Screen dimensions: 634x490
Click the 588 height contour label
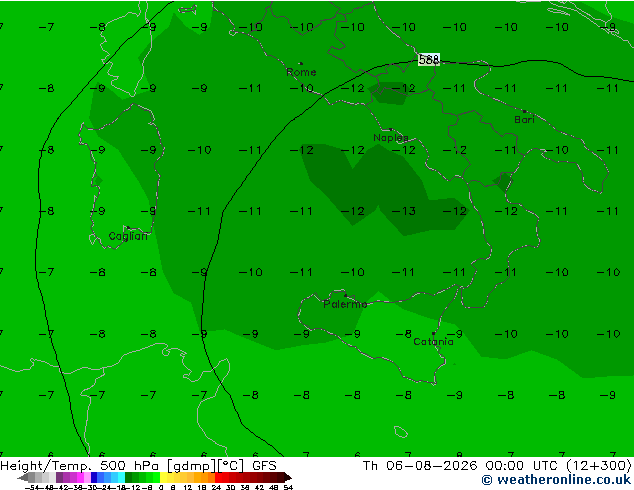click(x=429, y=60)
